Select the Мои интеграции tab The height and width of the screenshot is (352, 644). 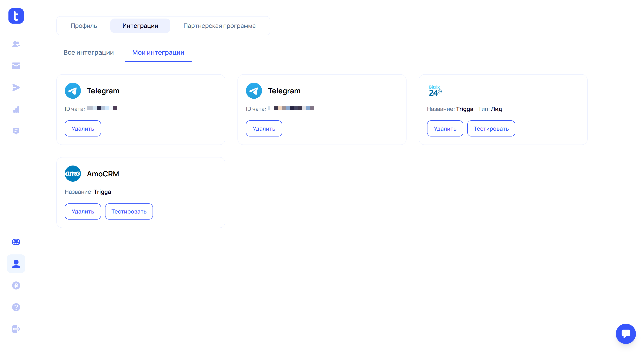pos(158,53)
